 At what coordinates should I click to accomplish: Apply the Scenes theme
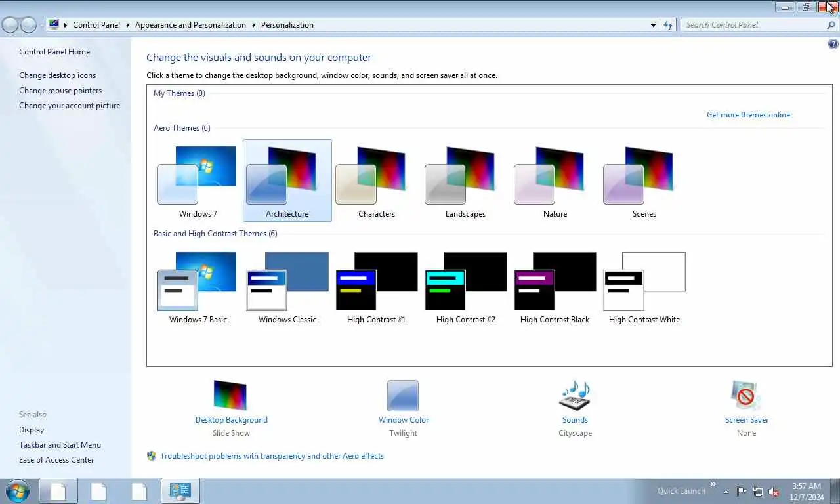pyautogui.click(x=644, y=182)
